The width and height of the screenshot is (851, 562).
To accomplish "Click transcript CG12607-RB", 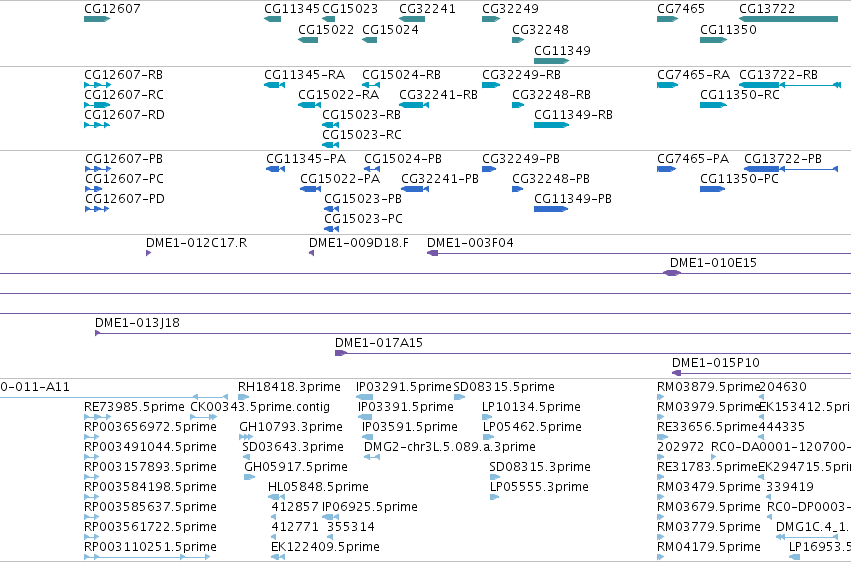I will [123, 74].
